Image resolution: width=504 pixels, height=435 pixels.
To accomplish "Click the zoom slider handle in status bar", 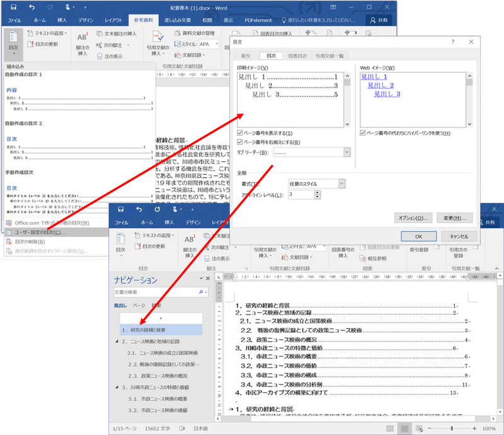I will [452, 428].
